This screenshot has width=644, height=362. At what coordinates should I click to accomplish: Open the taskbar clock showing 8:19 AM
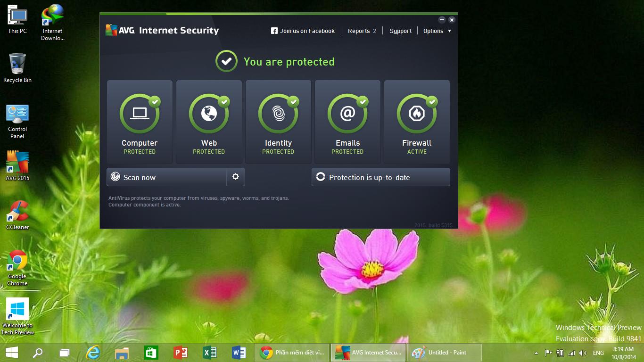[623, 353]
